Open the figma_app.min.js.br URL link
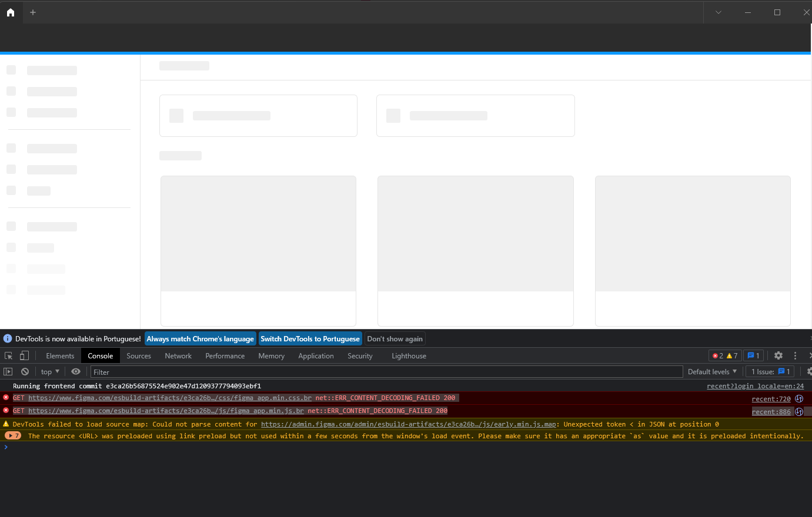The width and height of the screenshot is (812, 517). pyautogui.click(x=166, y=411)
